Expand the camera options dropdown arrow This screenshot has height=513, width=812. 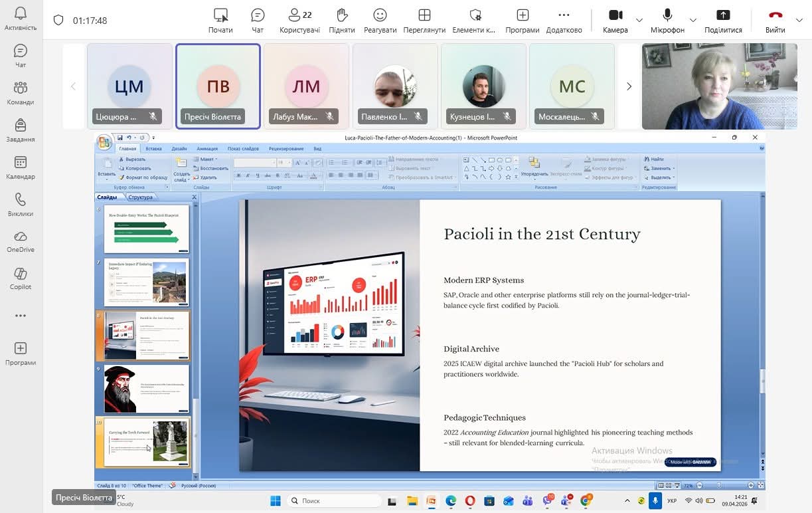(x=639, y=20)
